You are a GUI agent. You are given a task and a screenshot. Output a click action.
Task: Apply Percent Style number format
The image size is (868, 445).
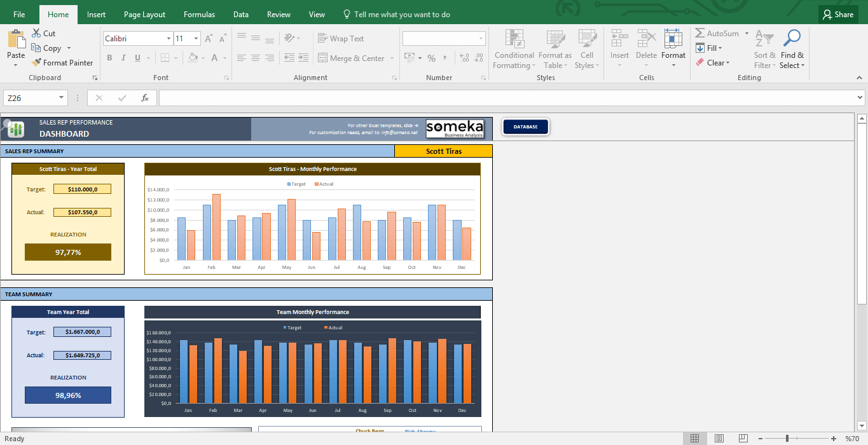coord(431,58)
